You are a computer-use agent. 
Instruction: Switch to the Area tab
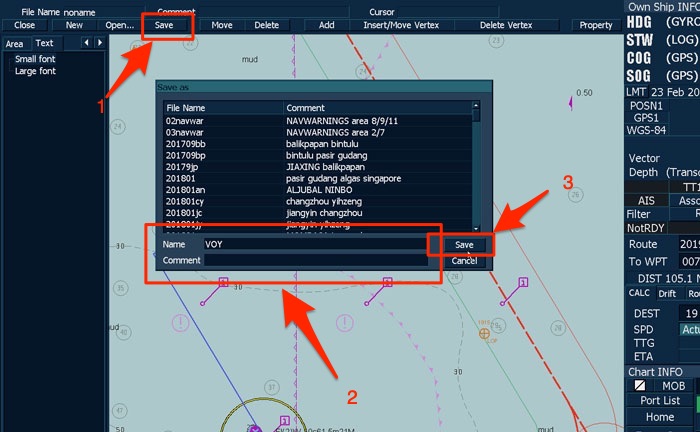[15, 44]
